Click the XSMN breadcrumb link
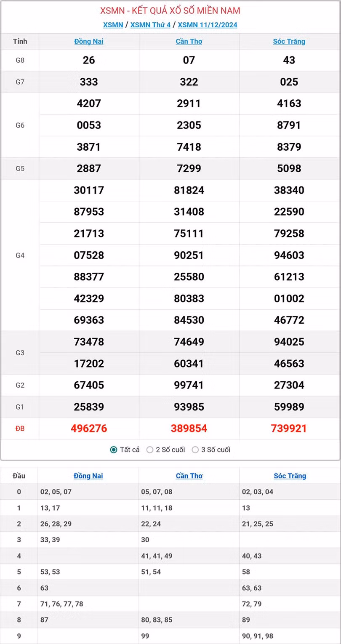The width and height of the screenshot is (341, 644). [x=113, y=25]
